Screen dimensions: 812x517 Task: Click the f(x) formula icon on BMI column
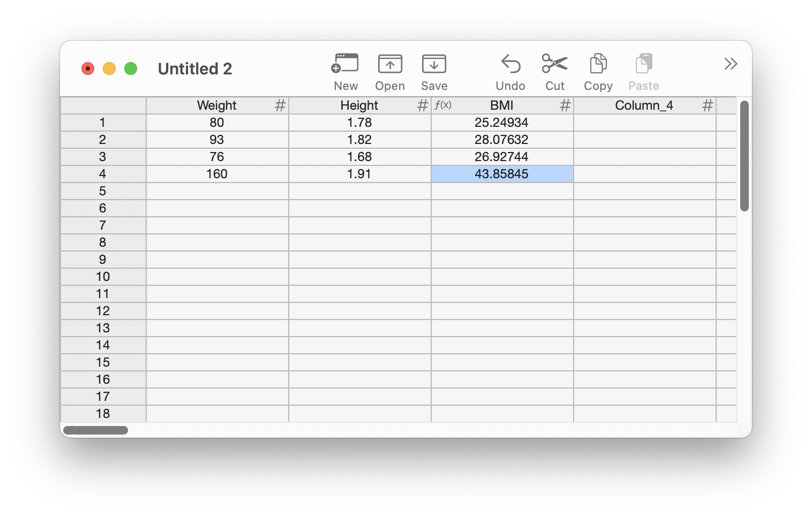(442, 105)
